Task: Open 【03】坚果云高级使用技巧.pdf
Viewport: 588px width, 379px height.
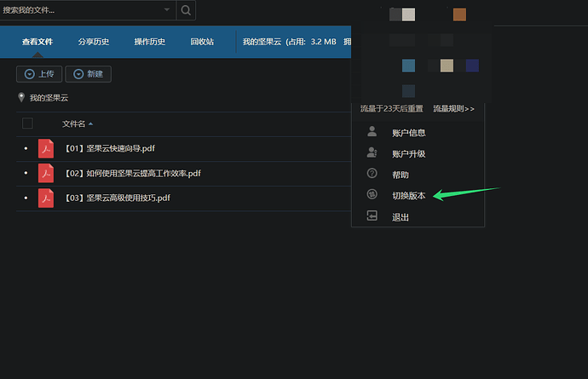Action: click(x=117, y=198)
